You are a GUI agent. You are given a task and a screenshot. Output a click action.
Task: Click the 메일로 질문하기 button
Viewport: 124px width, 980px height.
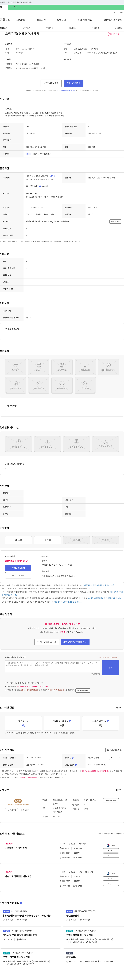point(83,691)
